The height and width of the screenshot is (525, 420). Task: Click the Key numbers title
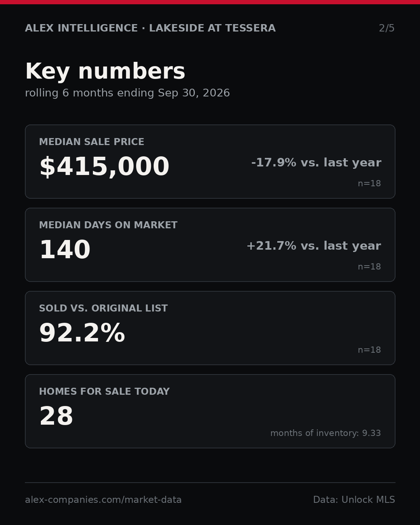105,72
